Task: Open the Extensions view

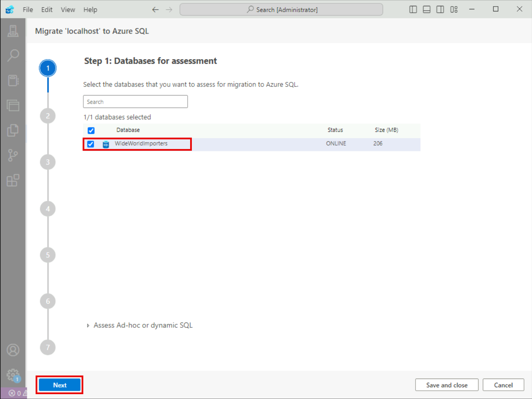Action: [13, 180]
